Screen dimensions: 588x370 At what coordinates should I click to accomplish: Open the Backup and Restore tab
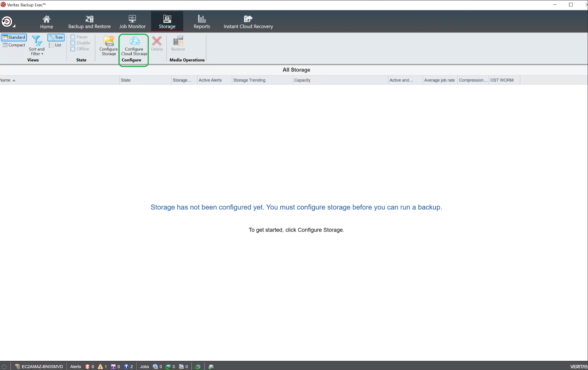[89, 22]
